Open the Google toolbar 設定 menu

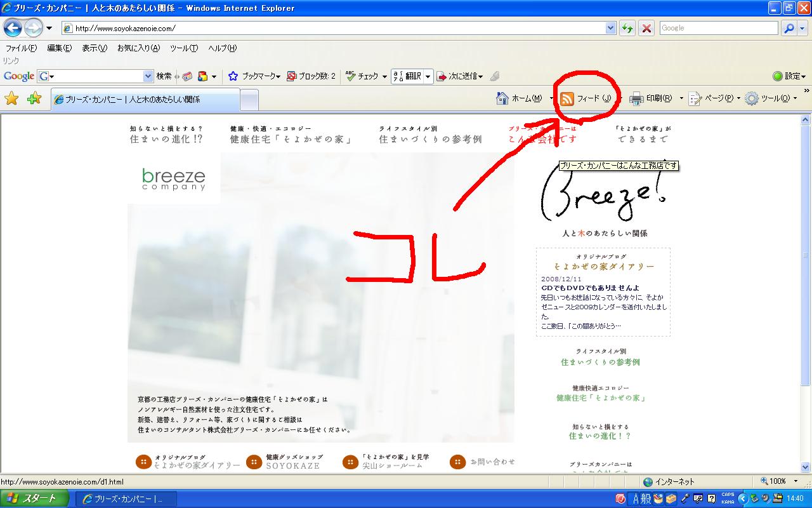[x=790, y=76]
